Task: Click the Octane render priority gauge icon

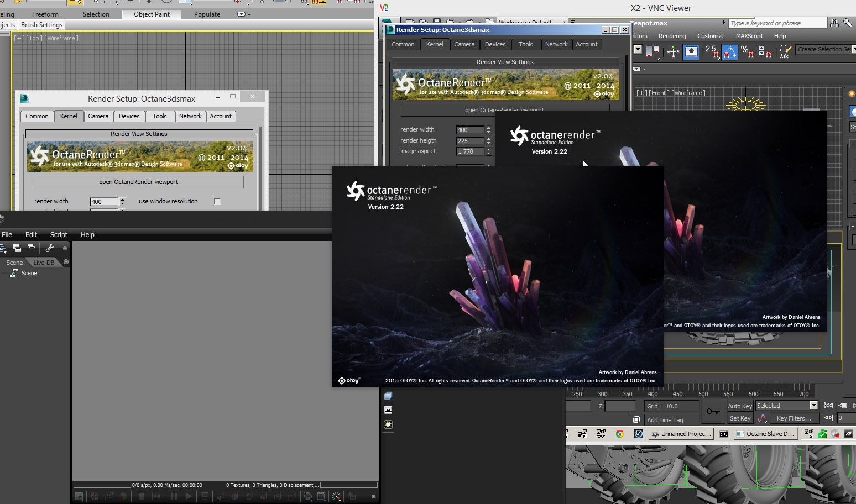Action: tap(337, 496)
